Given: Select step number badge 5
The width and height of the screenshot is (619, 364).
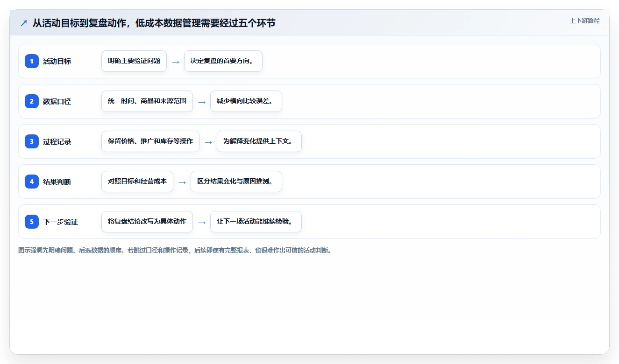Looking at the screenshot, I should pos(32,222).
